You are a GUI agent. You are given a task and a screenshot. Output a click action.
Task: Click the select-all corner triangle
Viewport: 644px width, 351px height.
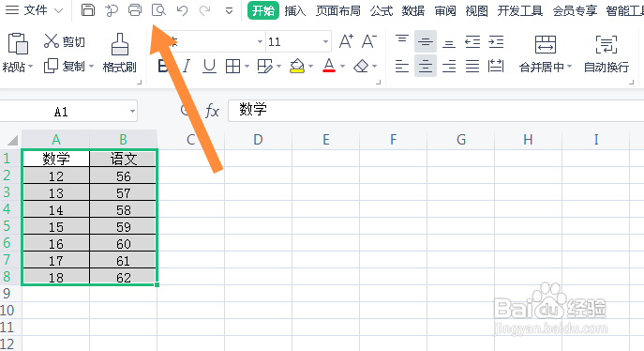click(x=12, y=140)
